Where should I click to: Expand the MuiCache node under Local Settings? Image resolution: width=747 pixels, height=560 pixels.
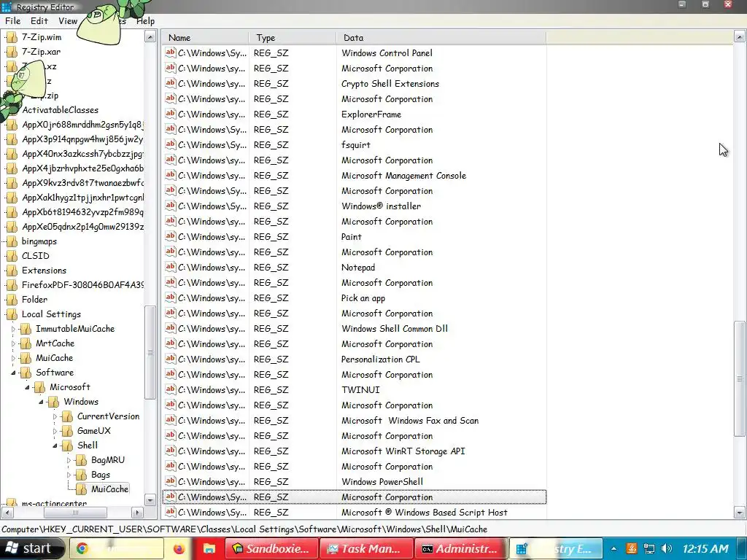click(13, 358)
